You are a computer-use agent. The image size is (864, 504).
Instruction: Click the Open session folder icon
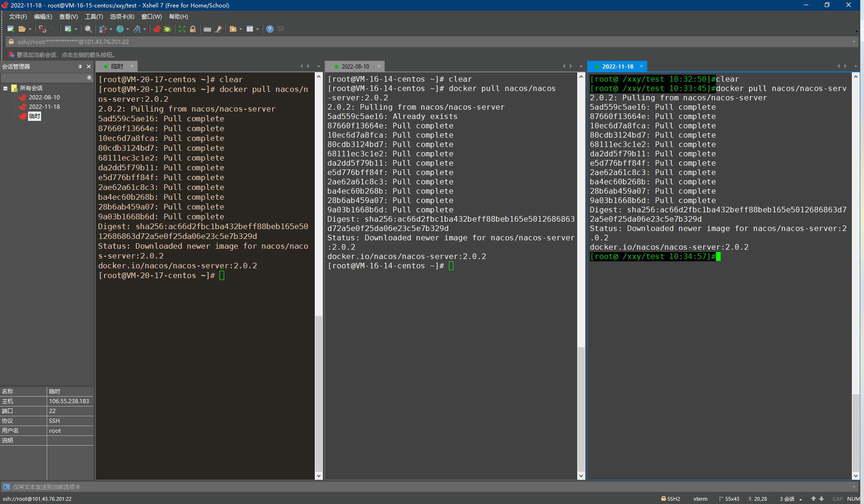point(22,29)
